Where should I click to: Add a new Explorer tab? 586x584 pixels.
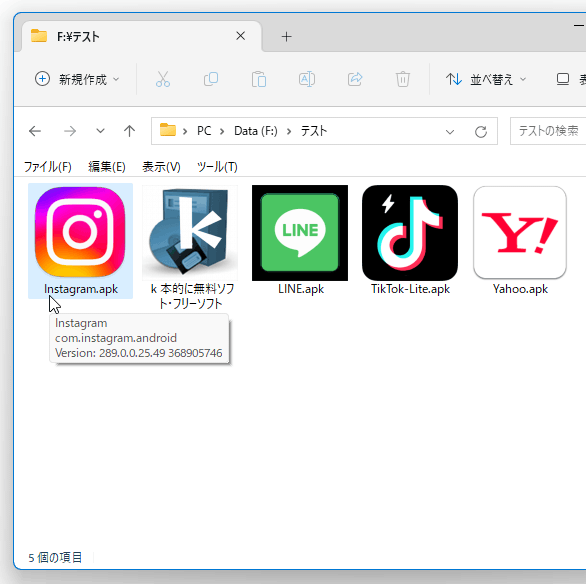(x=286, y=36)
